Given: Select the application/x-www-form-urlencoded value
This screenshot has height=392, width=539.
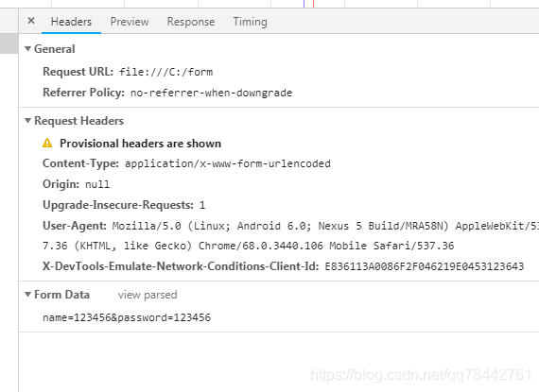Looking at the screenshot, I should tap(228, 163).
